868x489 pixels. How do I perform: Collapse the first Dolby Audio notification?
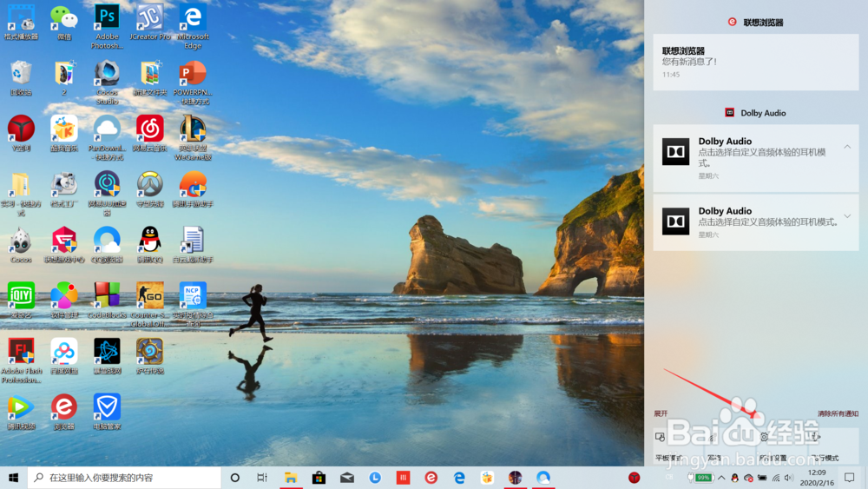point(847,147)
